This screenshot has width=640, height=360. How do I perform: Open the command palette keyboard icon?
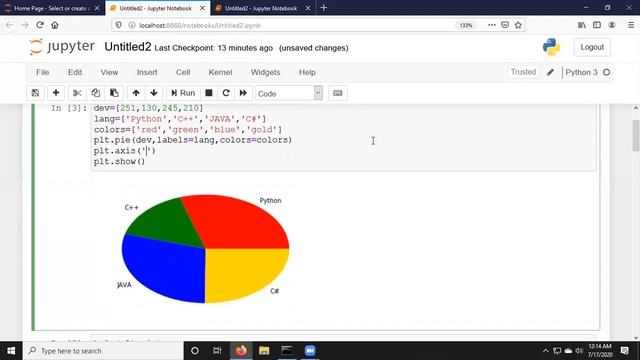tap(338, 93)
